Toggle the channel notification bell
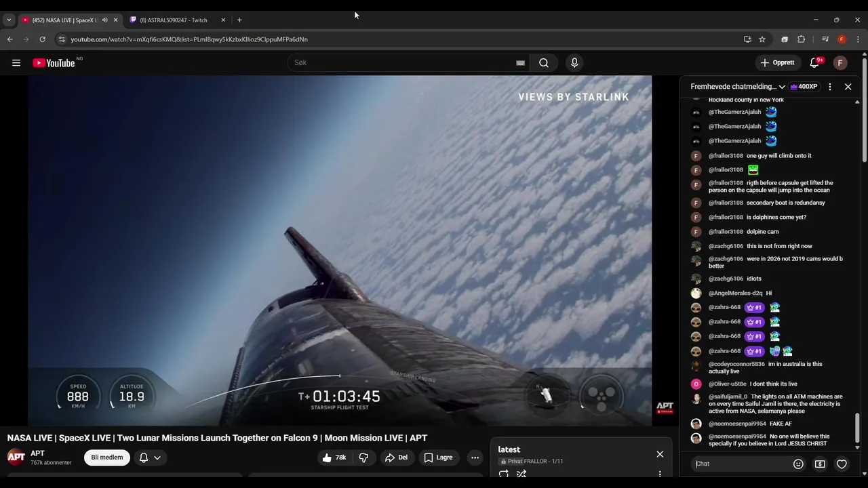 click(144, 457)
